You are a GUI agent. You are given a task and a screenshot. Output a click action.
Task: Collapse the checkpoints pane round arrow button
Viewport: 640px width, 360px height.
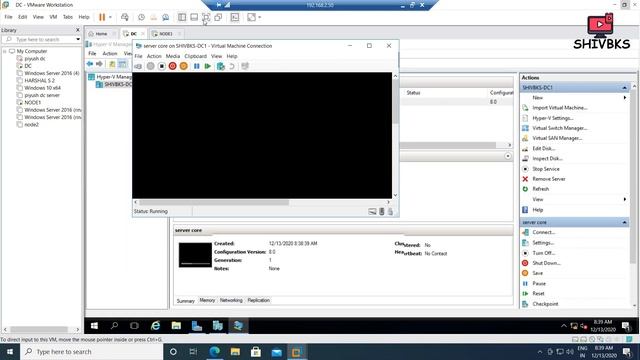(x=508, y=156)
